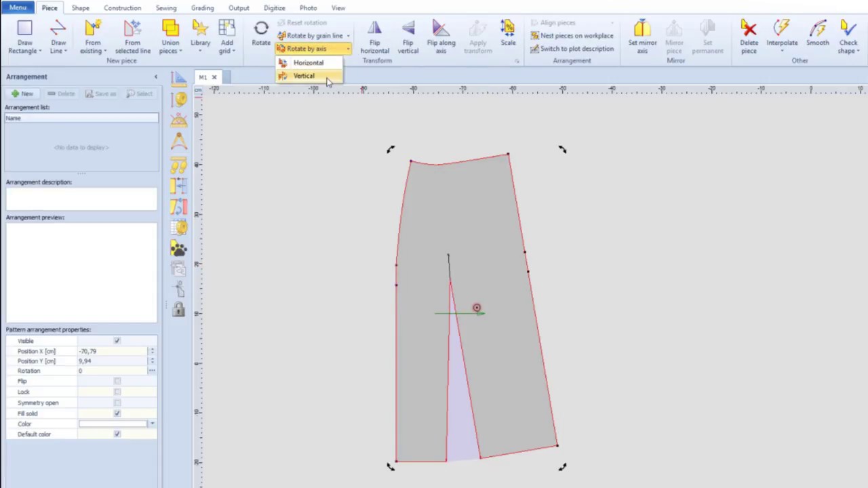
Task: Click the Color swatch field in properties
Action: pyautogui.click(x=113, y=424)
